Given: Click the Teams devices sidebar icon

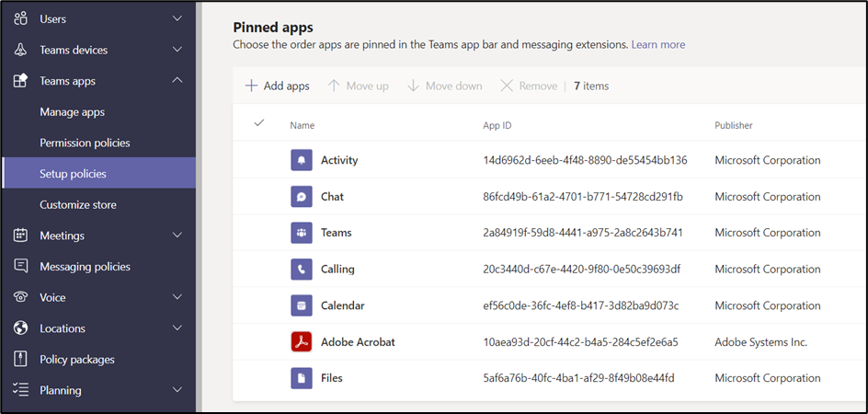Looking at the screenshot, I should click(20, 50).
